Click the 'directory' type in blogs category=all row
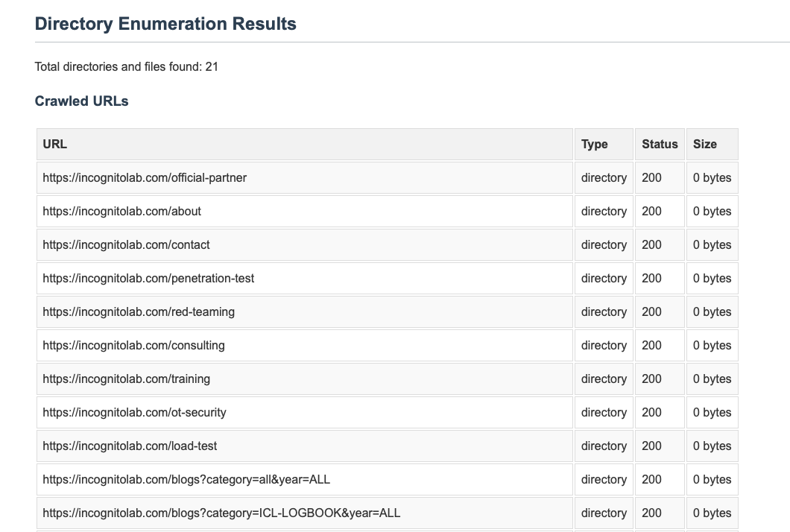This screenshot has width=790, height=532. [604, 479]
